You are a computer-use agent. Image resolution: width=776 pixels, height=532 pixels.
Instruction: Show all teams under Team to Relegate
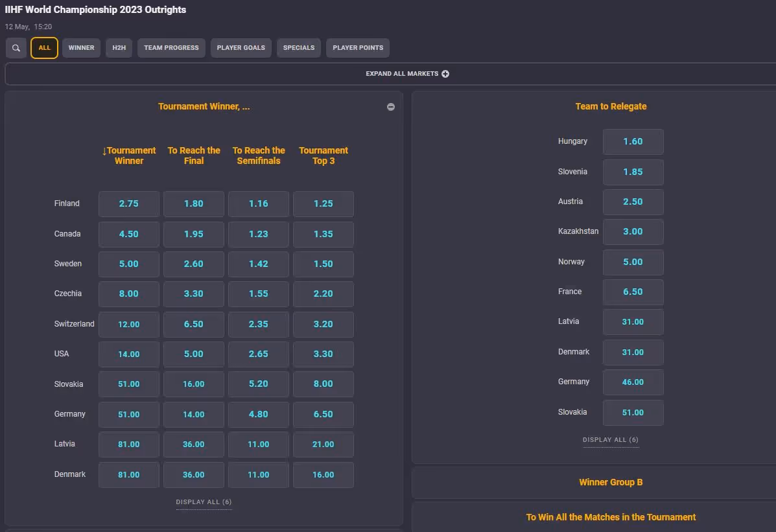point(611,440)
